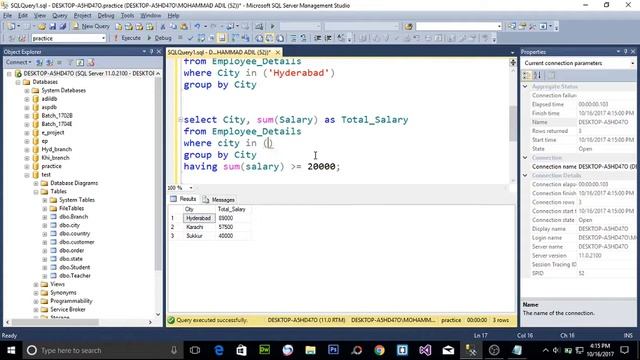640x360 pixels.
Task: Open the 100 % zoom dropdown
Action: (191, 188)
